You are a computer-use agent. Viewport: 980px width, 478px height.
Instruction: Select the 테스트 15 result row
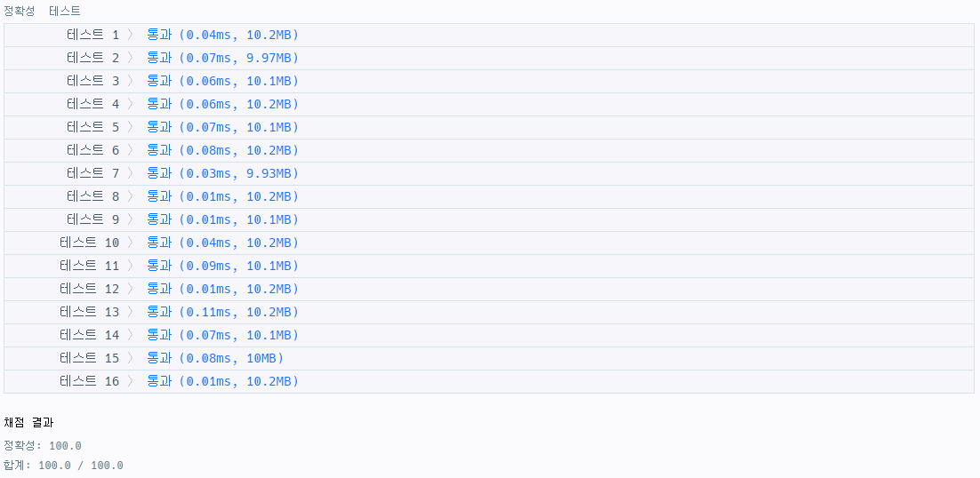[x=489, y=358]
